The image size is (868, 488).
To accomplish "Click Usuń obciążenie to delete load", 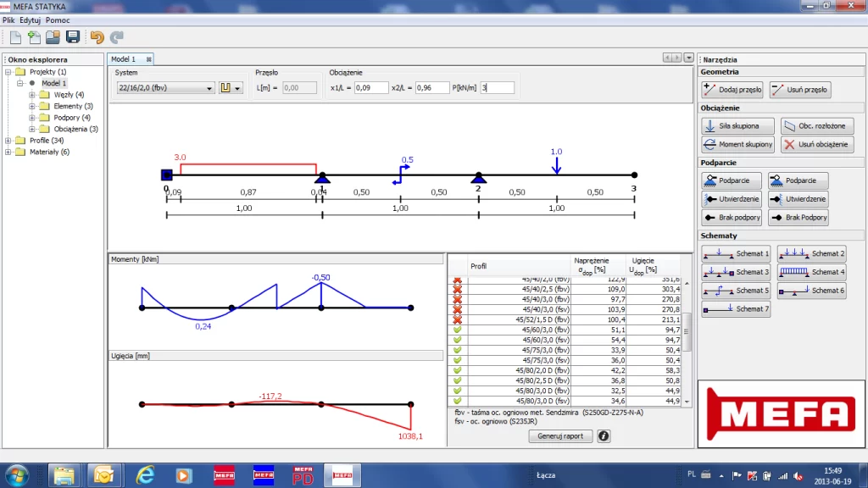I will point(816,144).
